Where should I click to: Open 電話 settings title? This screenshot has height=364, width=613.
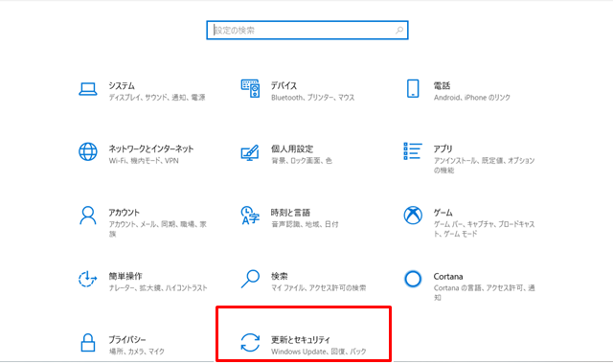[442, 85]
